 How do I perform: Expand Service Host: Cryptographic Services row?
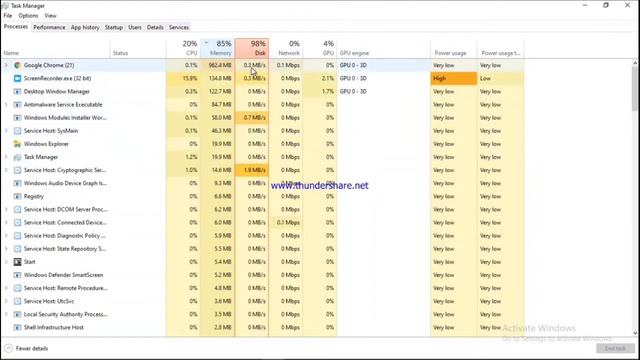(x=6, y=170)
